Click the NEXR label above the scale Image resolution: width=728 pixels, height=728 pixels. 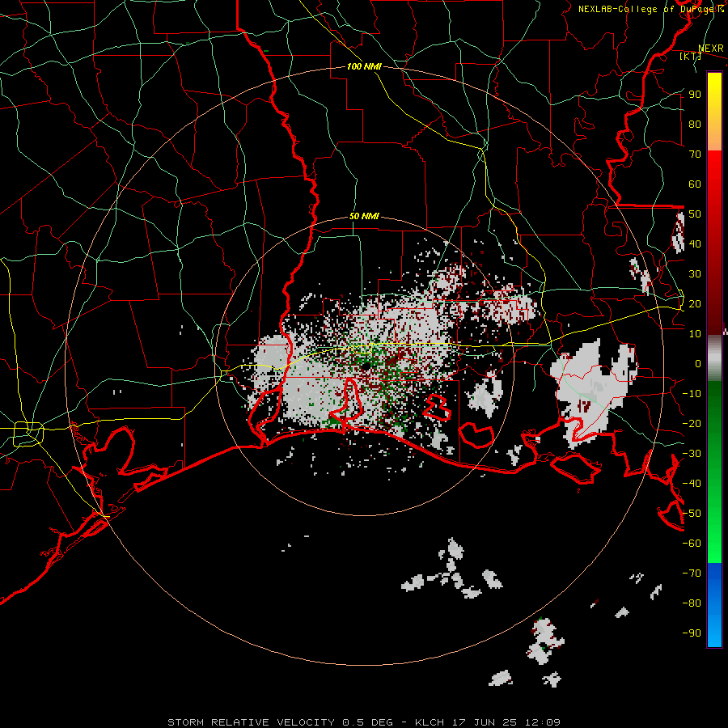pyautogui.click(x=711, y=49)
